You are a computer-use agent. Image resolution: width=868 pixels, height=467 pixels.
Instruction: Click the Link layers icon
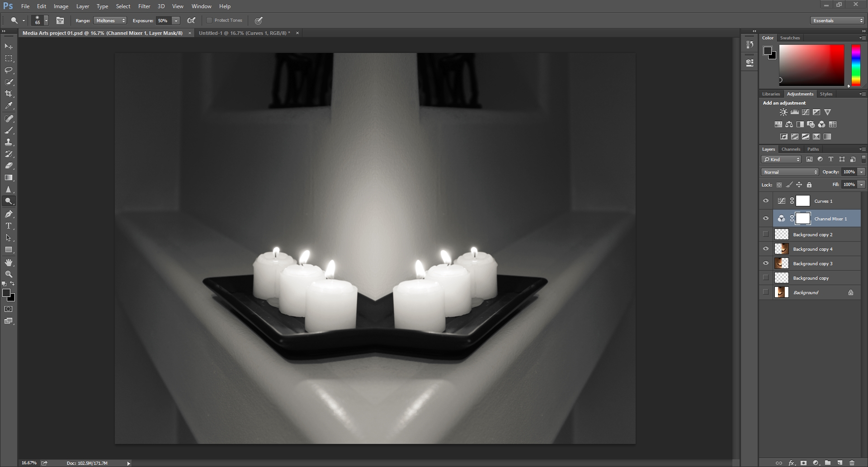click(778, 463)
